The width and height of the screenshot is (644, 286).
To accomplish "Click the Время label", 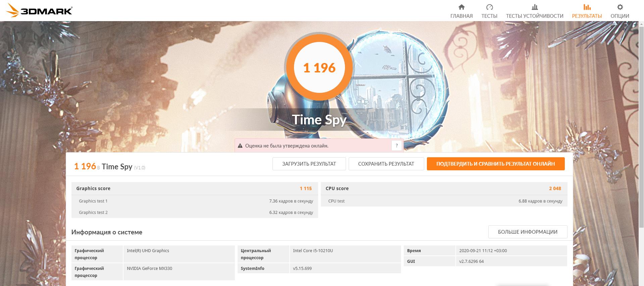I will click(414, 251).
